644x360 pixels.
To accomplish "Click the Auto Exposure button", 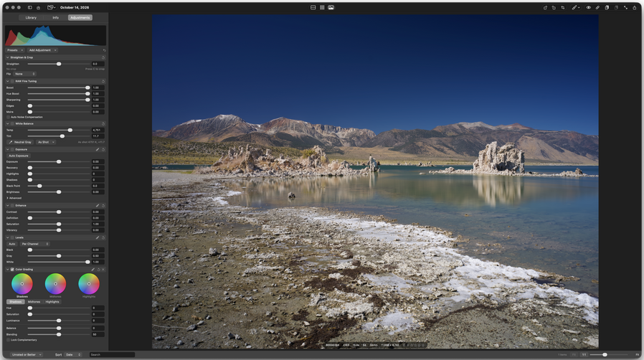I will pyautogui.click(x=19, y=156).
